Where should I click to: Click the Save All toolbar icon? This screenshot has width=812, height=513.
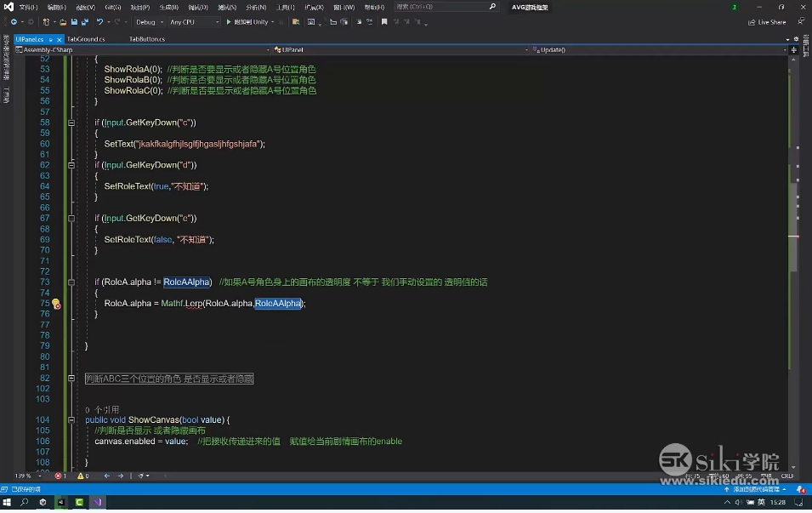pos(85,22)
